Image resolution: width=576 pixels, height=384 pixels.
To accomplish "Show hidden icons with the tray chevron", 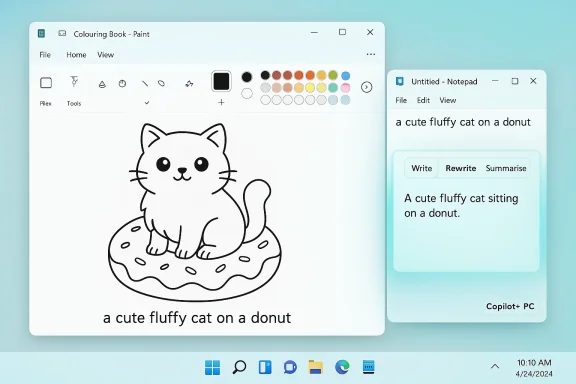I will point(495,366).
